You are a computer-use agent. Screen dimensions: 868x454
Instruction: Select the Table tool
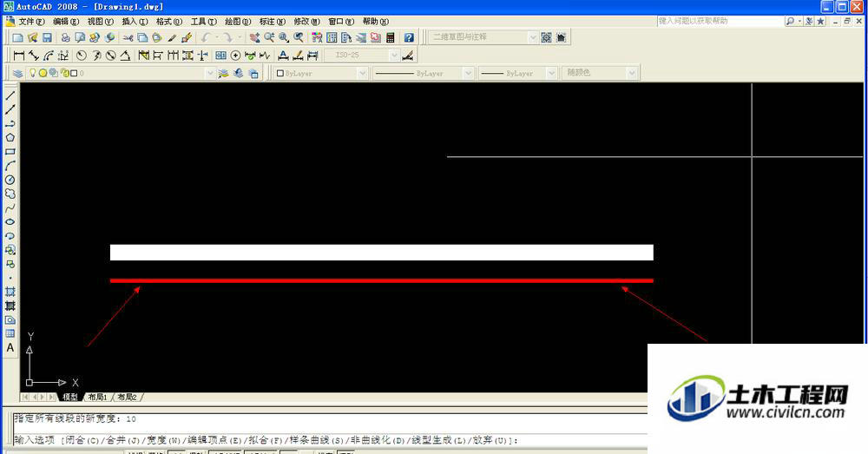(10, 334)
